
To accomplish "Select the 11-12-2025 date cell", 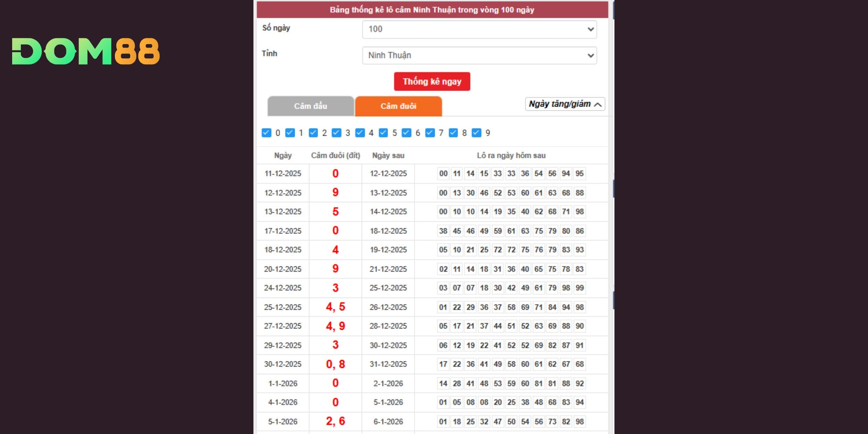I will (x=283, y=174).
